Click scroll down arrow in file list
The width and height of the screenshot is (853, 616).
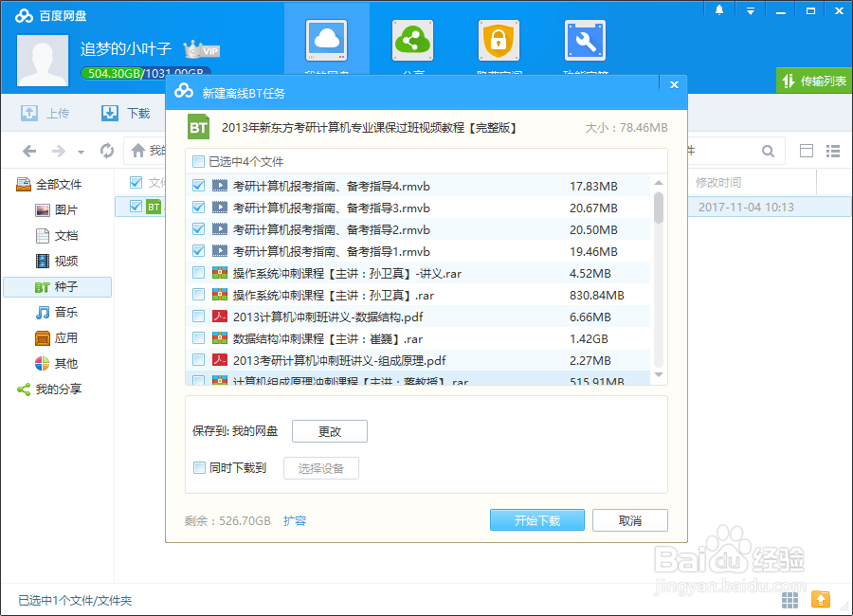click(x=659, y=374)
